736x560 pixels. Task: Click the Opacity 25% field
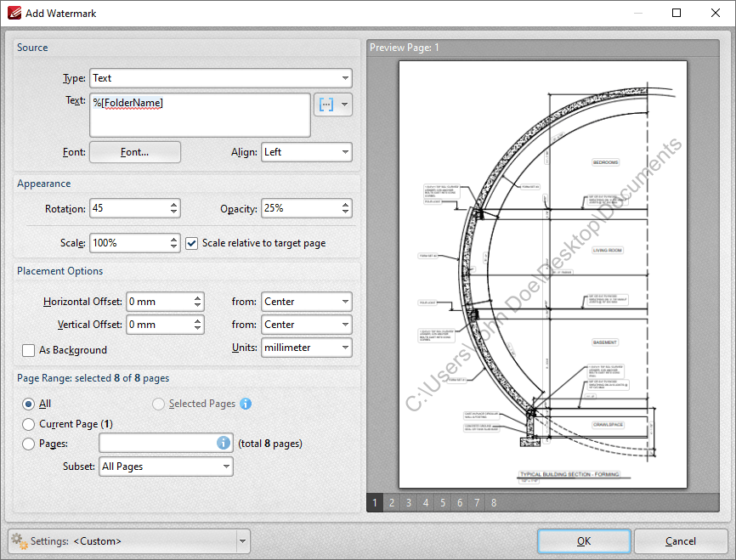(301, 208)
